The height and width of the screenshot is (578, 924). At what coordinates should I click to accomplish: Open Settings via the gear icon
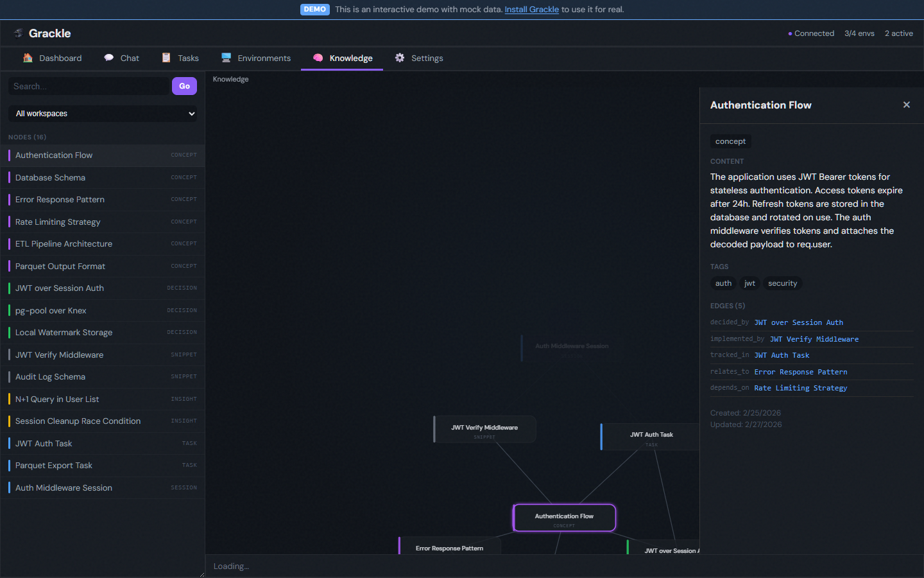[399, 58]
